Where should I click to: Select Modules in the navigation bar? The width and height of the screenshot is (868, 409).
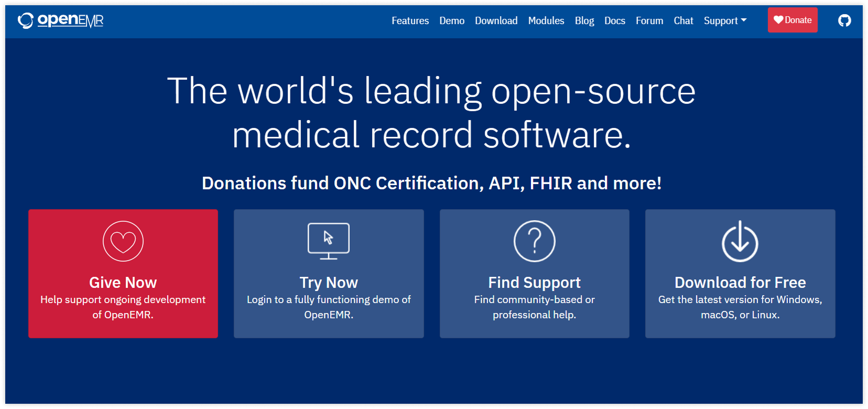tap(546, 20)
